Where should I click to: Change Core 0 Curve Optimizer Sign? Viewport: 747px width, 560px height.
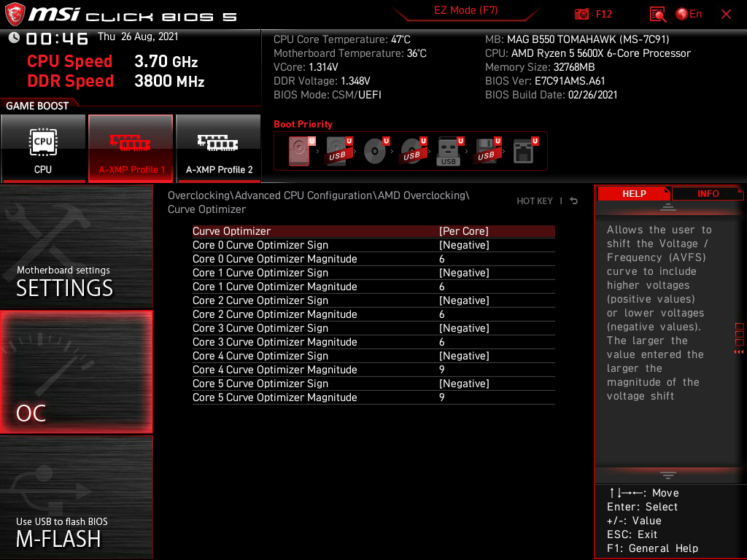373,245
